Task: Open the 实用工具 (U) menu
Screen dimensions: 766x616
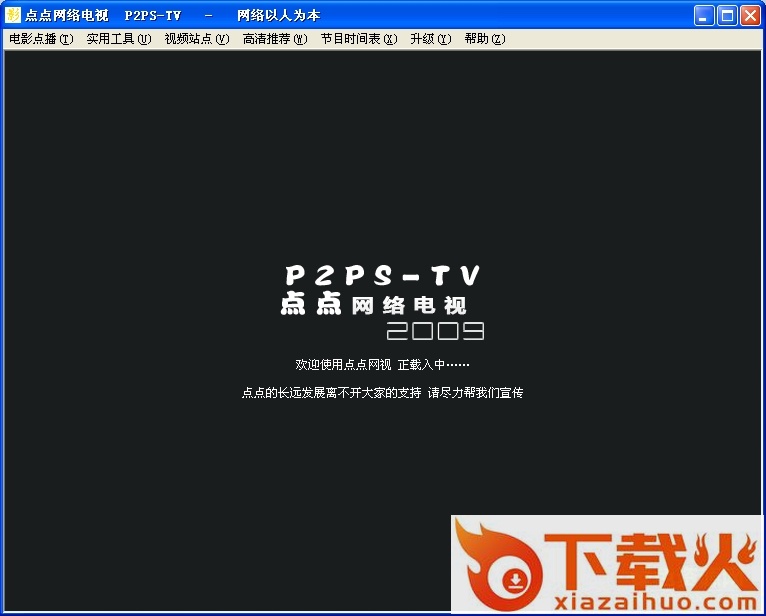Action: [119, 39]
